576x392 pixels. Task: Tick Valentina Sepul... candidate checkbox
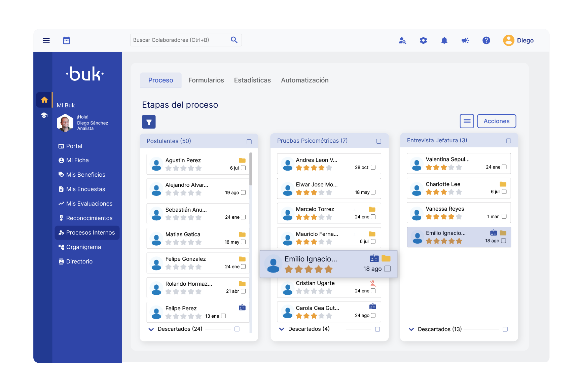click(504, 167)
